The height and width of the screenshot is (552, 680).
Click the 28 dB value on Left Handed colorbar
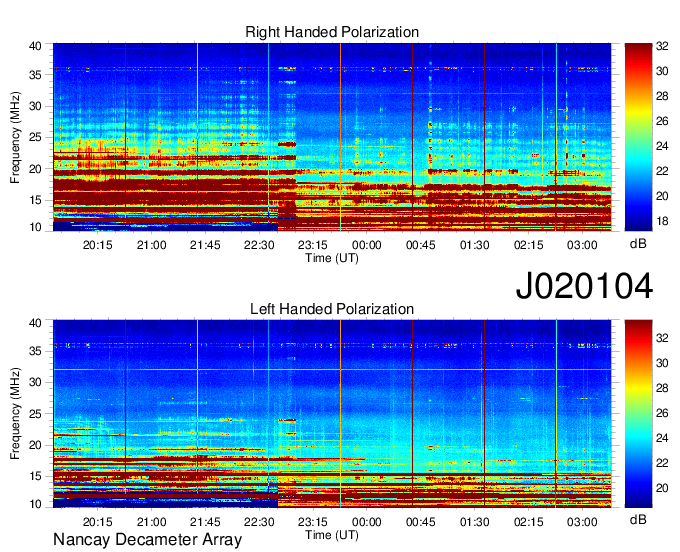pyautogui.click(x=662, y=389)
